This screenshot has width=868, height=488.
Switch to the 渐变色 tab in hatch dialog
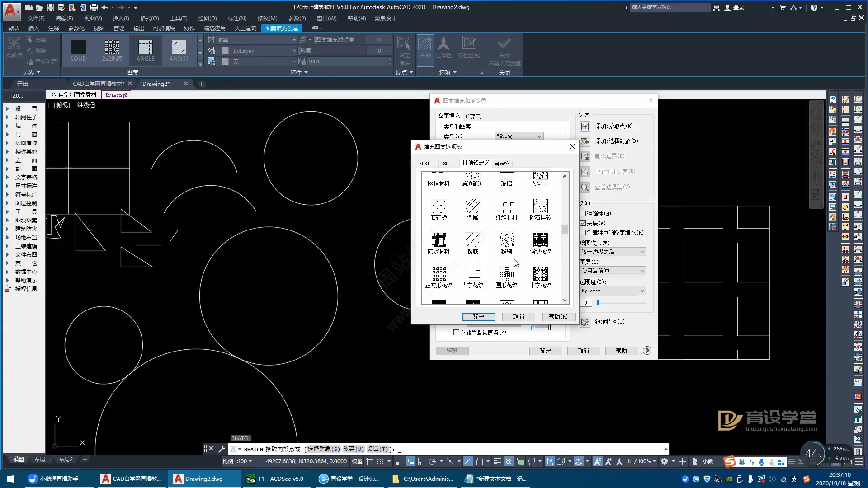(x=472, y=116)
